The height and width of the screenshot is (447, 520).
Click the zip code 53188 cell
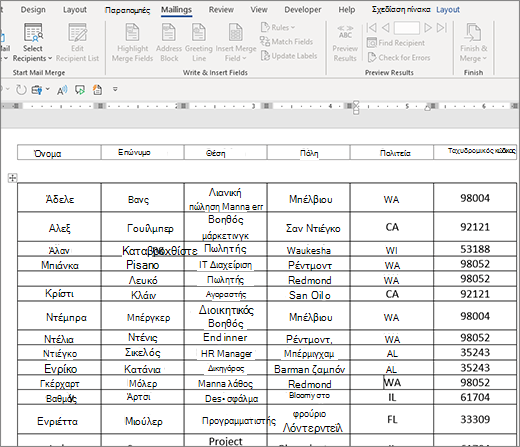pos(475,249)
